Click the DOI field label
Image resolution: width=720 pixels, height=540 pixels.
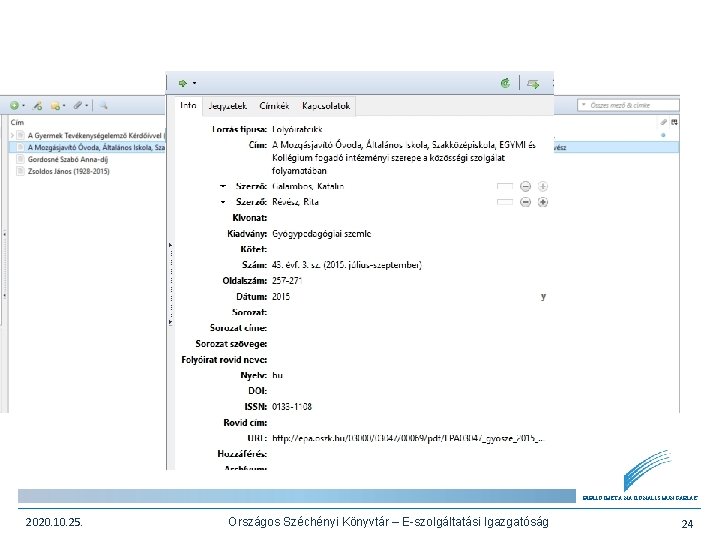[258, 391]
